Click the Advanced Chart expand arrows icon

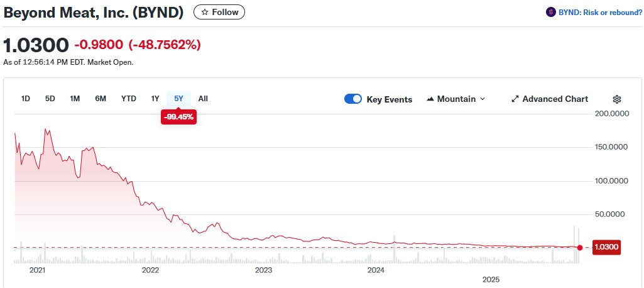tap(515, 99)
